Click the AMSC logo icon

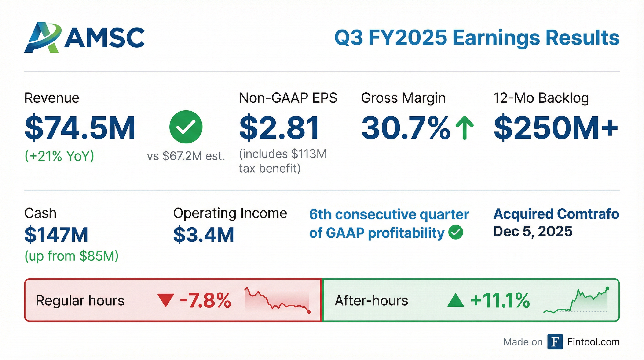click(43, 37)
